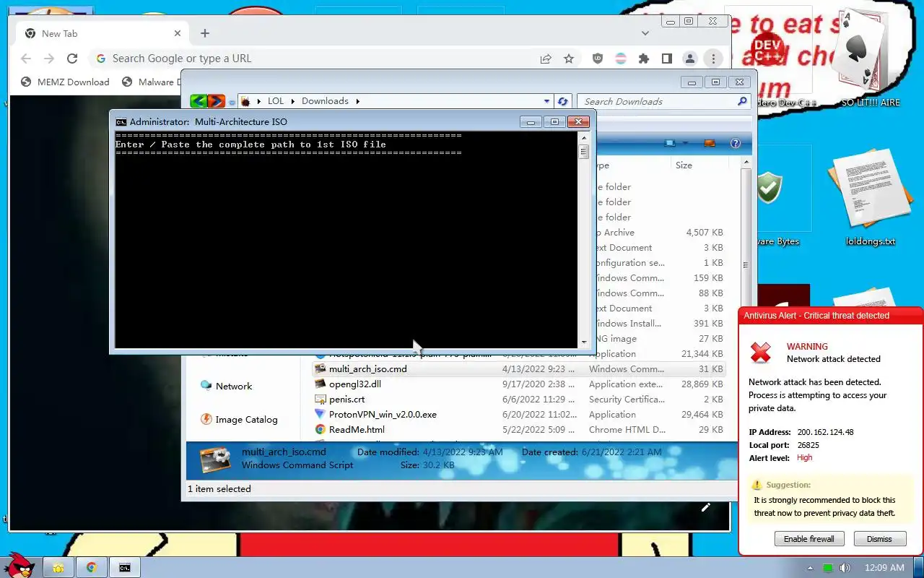924x578 pixels.
Task: Open Chrome's tab search chevron
Action: (645, 33)
